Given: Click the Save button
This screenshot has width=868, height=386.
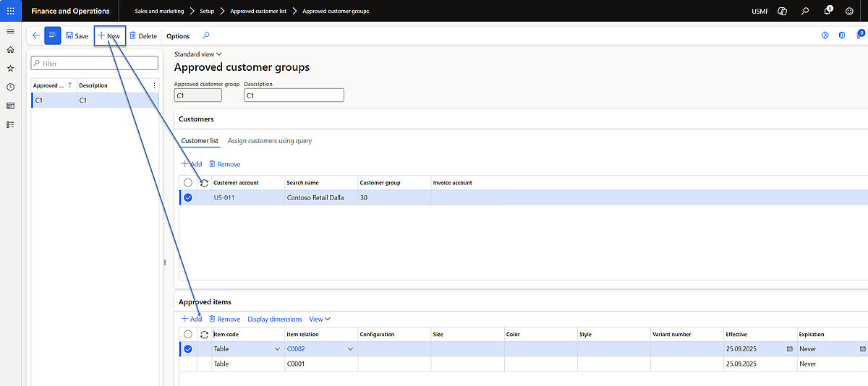Looking at the screenshot, I should (77, 36).
